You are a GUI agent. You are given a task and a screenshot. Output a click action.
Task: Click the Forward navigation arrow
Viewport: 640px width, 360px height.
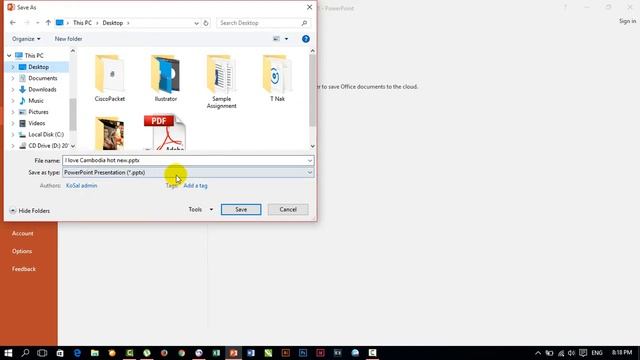click(27, 23)
